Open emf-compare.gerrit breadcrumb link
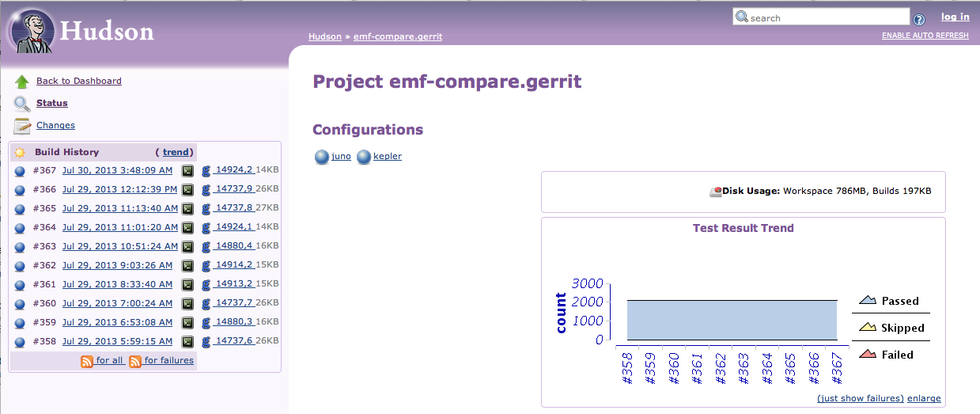The width and height of the screenshot is (980, 414). (398, 36)
